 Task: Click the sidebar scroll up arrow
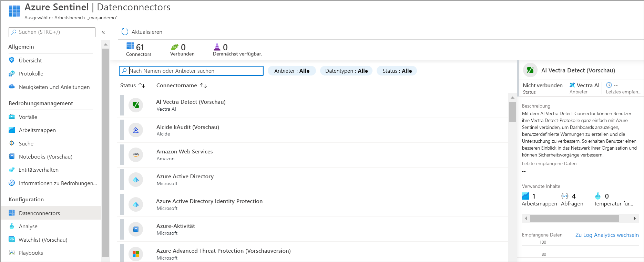click(x=105, y=44)
